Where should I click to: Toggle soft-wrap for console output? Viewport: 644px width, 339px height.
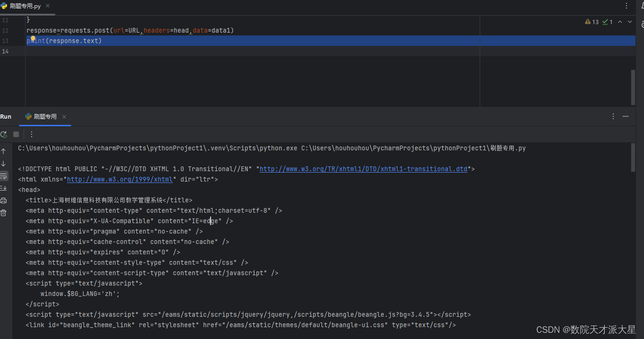click(4, 176)
